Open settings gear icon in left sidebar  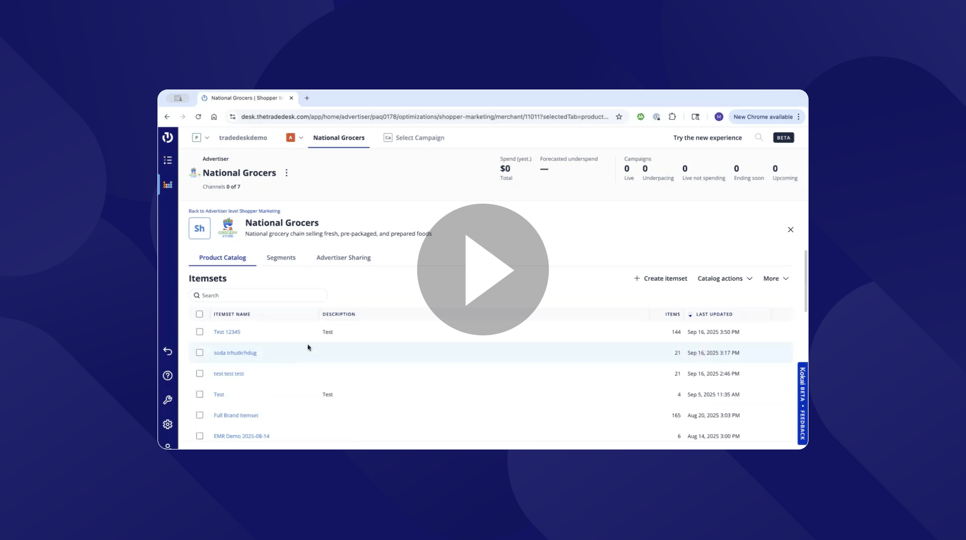168,425
